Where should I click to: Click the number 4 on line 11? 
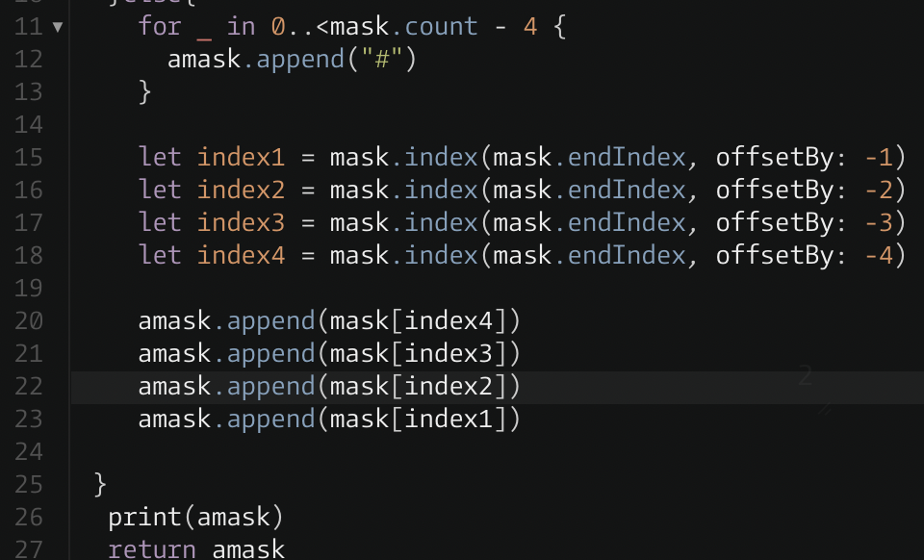[x=529, y=27]
